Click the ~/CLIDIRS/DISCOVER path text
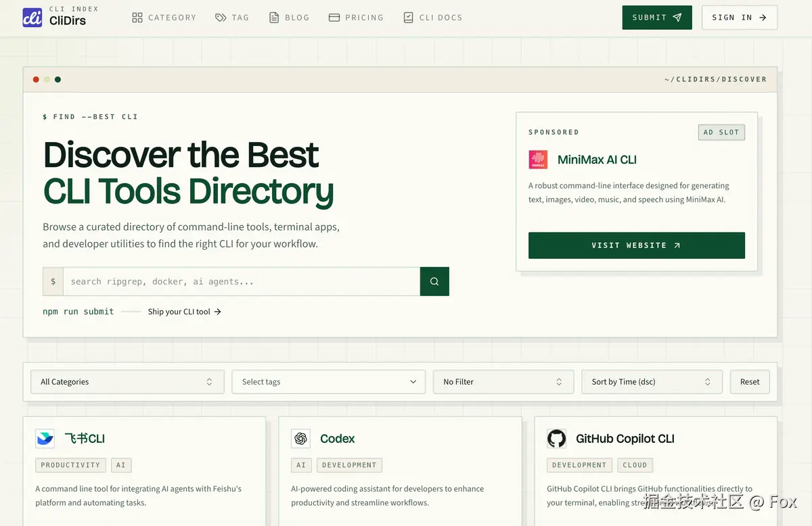Screen dimensions: 812x526 (x=716, y=80)
